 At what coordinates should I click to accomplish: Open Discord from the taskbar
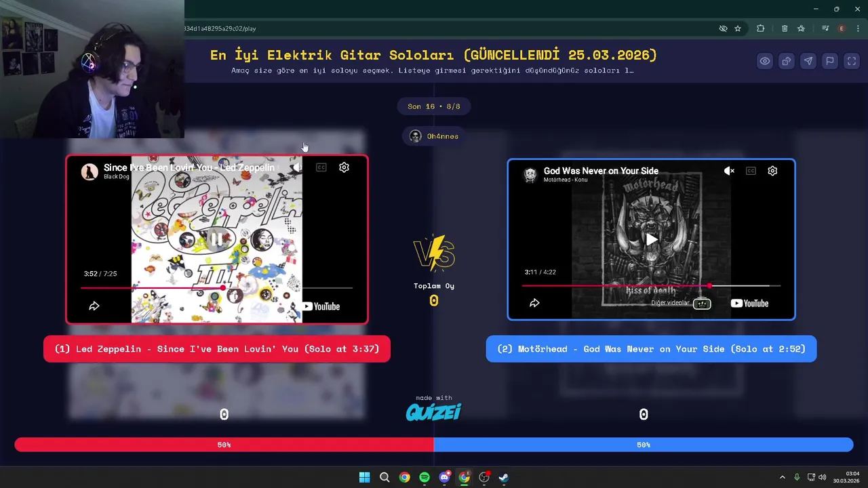pyautogui.click(x=444, y=477)
